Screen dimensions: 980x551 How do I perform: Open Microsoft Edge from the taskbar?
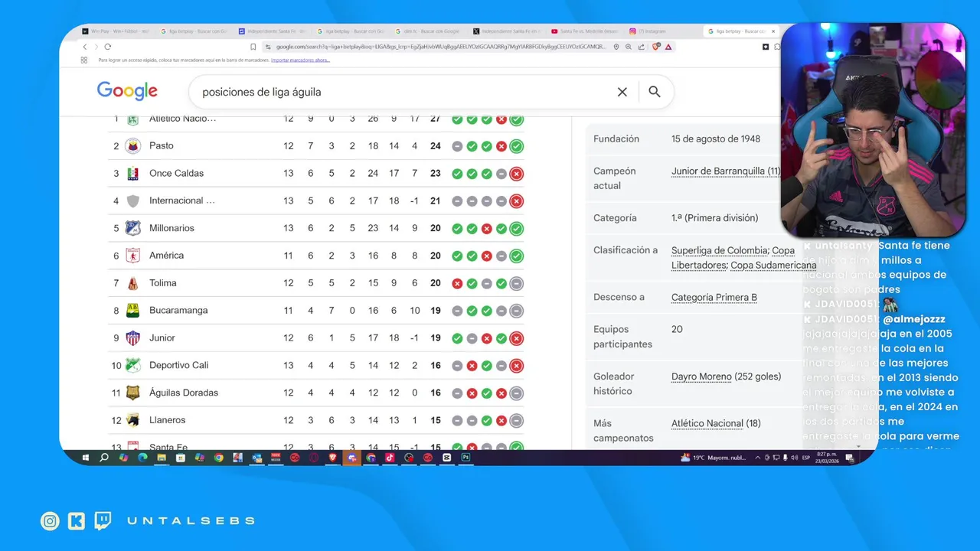click(142, 458)
